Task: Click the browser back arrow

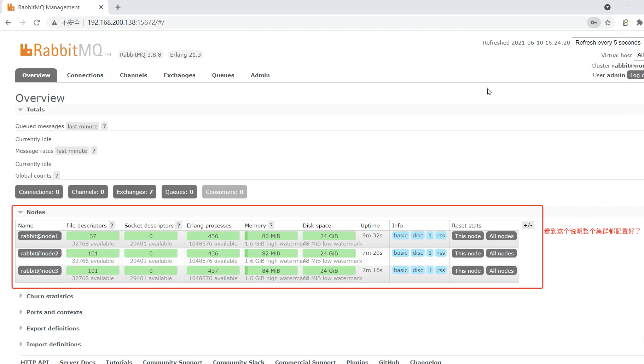Action: [8, 23]
